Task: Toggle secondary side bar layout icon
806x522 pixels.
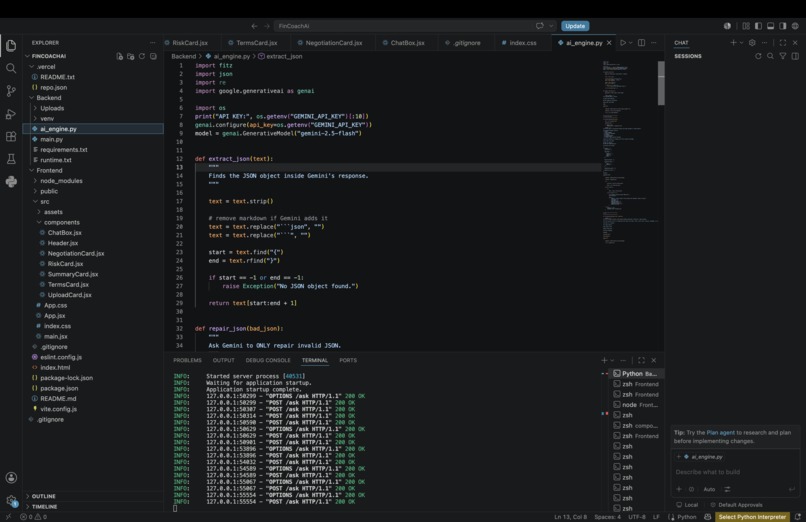Action: pyautogui.click(x=783, y=26)
